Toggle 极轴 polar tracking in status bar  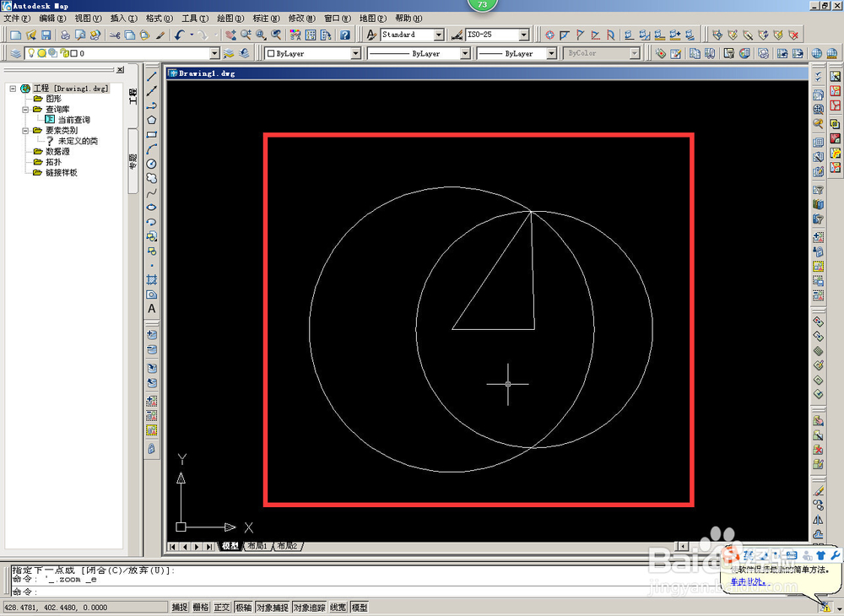click(243, 608)
